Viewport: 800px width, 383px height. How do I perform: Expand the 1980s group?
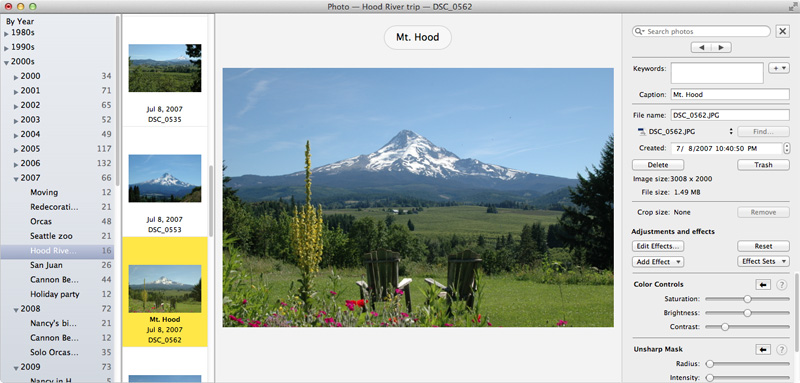tap(6, 34)
